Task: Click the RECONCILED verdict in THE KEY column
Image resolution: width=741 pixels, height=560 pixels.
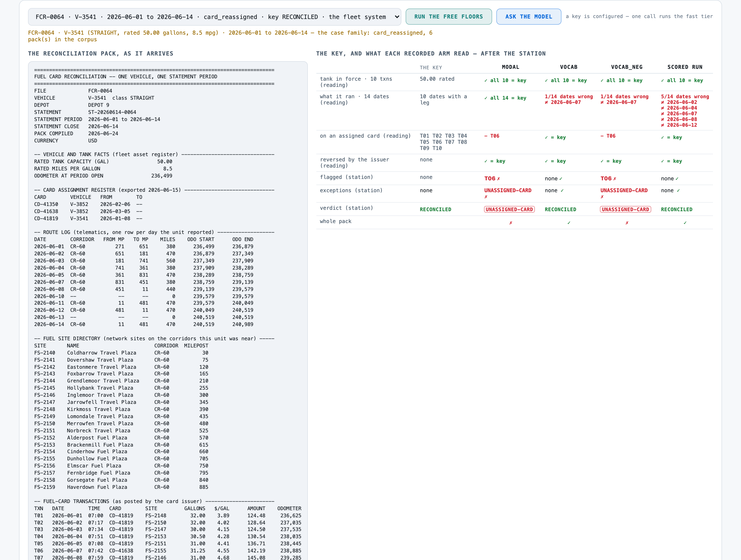Action: coord(436,210)
